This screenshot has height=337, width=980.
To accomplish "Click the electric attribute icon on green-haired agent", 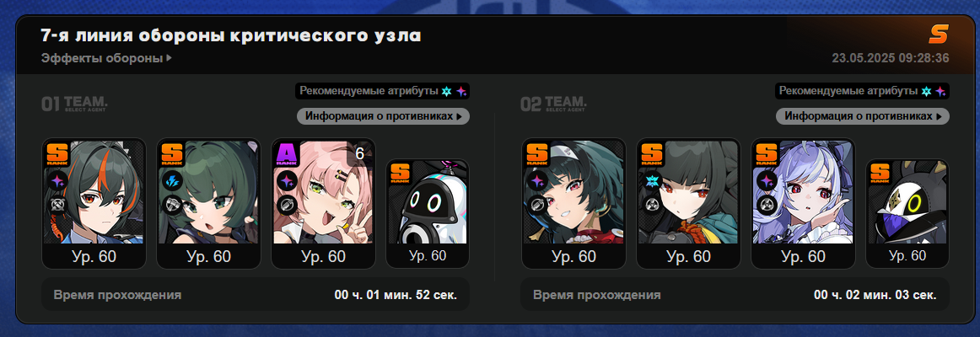I will coord(171,181).
